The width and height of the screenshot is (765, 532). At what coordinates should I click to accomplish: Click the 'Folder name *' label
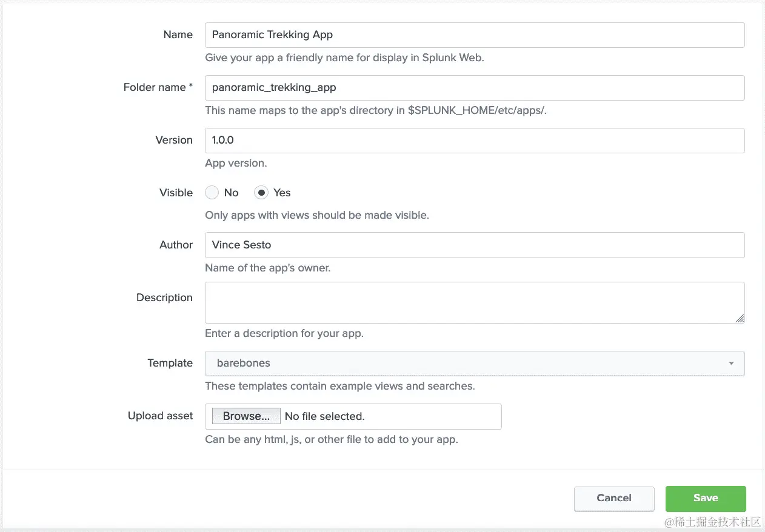[x=158, y=87]
